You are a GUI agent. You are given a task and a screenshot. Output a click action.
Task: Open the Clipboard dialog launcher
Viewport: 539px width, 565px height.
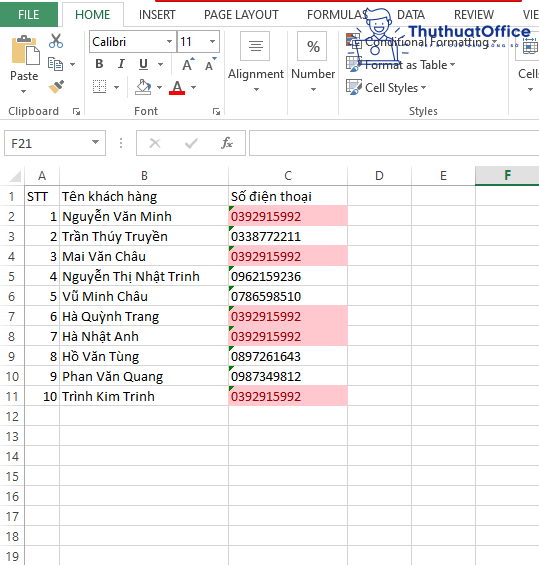(76, 111)
